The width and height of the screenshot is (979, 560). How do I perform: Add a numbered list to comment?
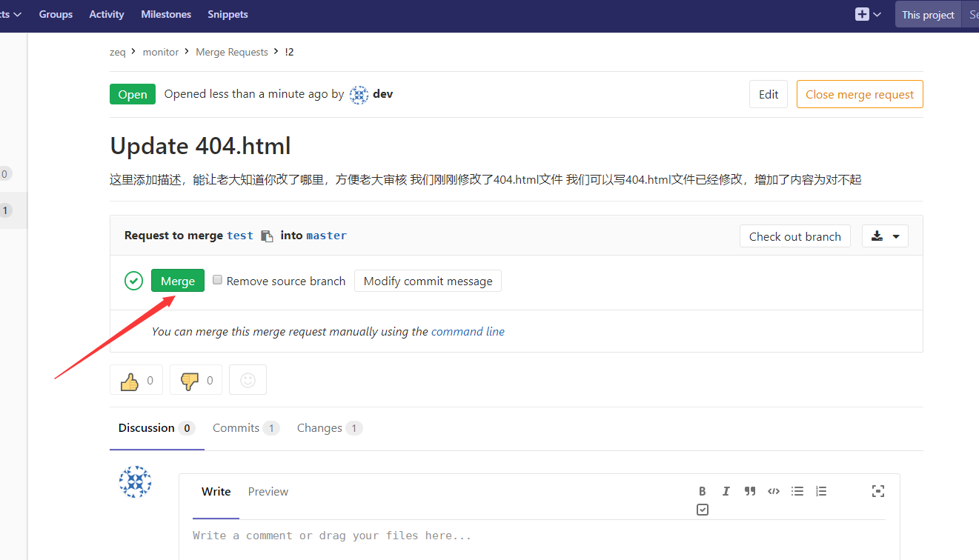tap(820, 490)
